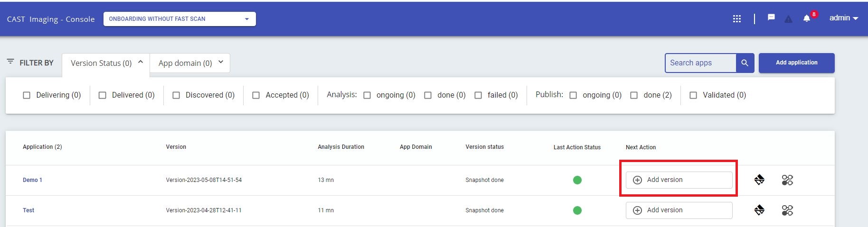
Task: Open the Imaging viewer icon for Test
Action: coord(787,210)
